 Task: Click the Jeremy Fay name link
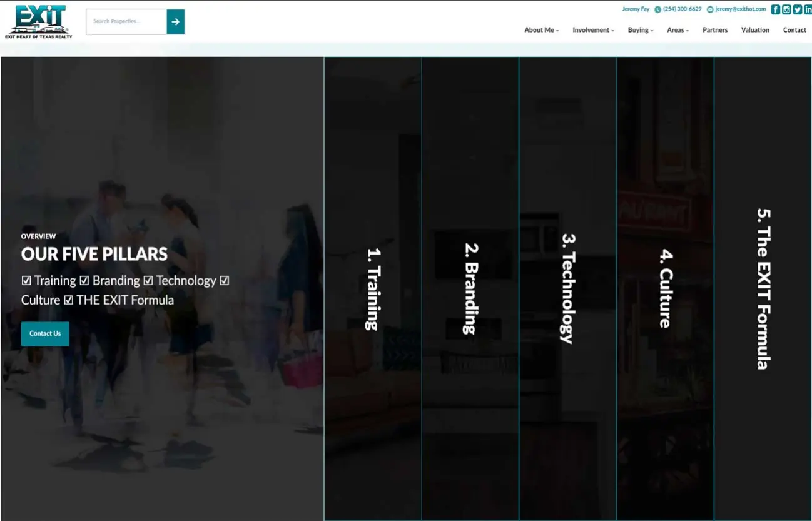tap(636, 9)
